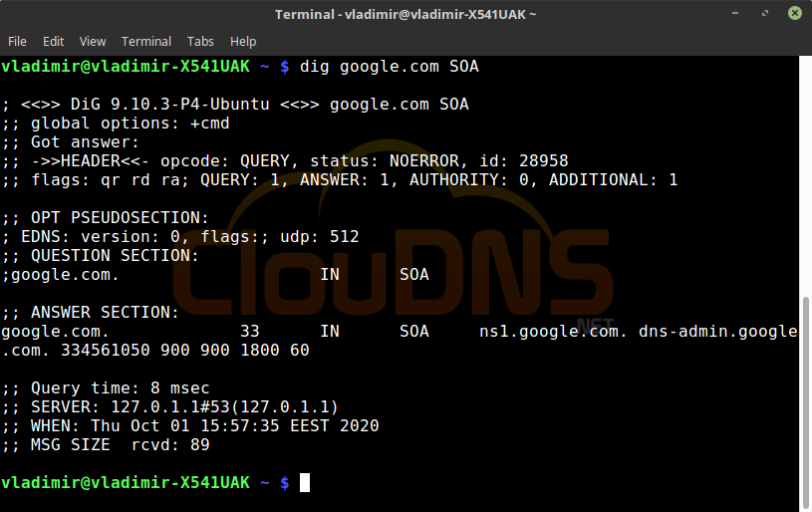Close the terminal window
The height and width of the screenshot is (512, 812).
(795, 13)
